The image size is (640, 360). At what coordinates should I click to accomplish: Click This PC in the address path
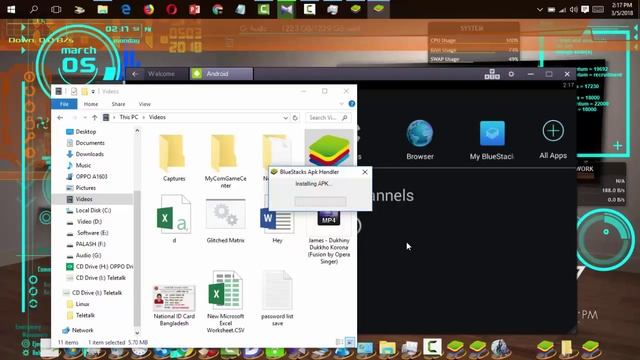(x=129, y=117)
